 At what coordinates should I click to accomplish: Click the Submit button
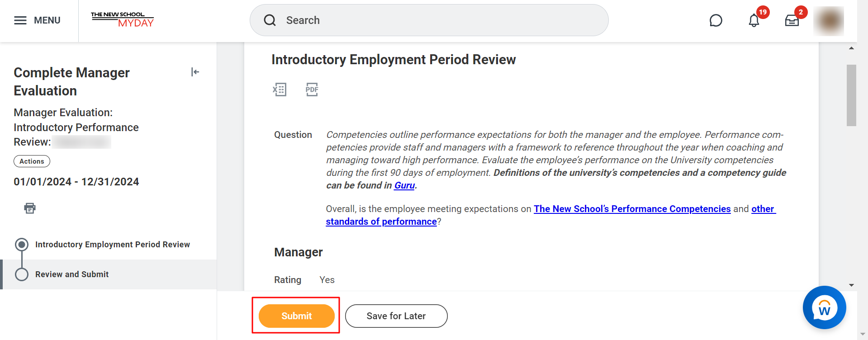pos(297,316)
